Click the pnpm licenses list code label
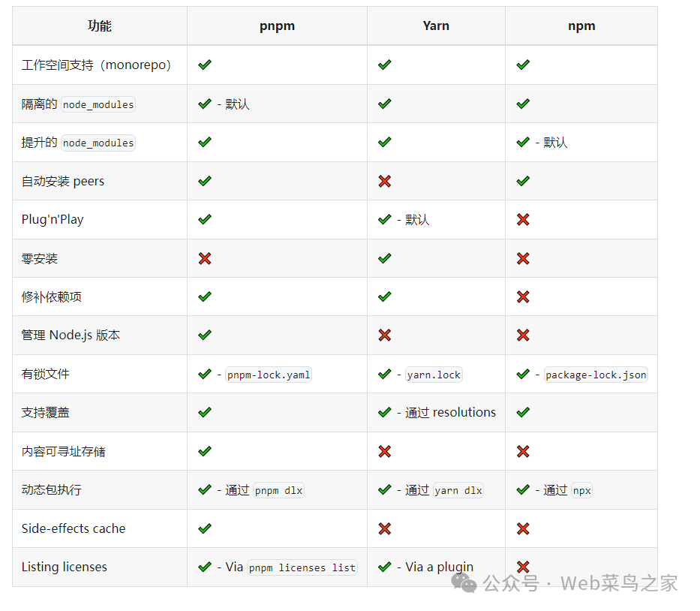 click(302, 567)
